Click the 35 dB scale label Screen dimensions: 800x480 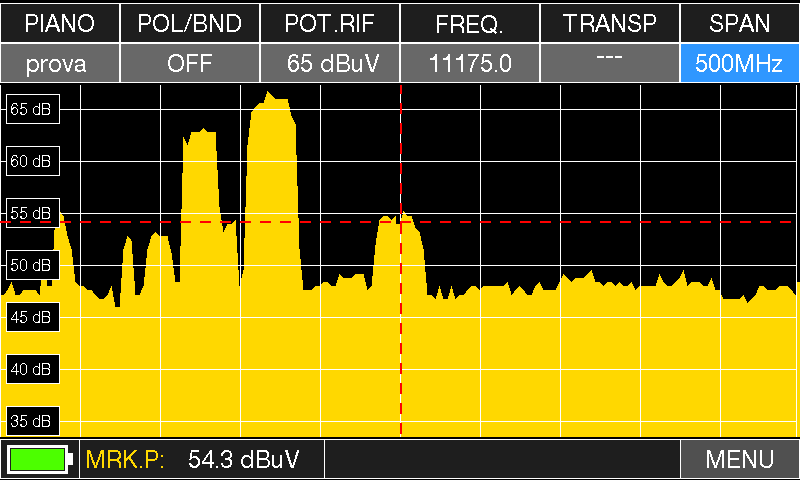click(x=33, y=421)
